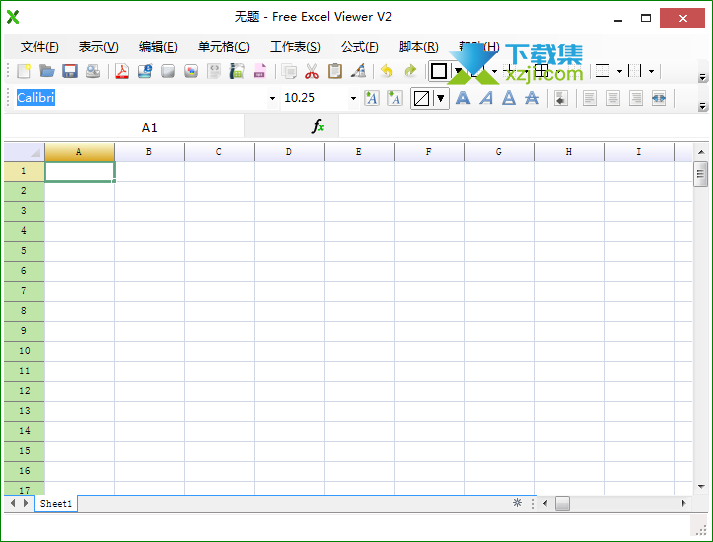713x542 pixels.
Task: Click the code brackets document icon
Action: 214,71
